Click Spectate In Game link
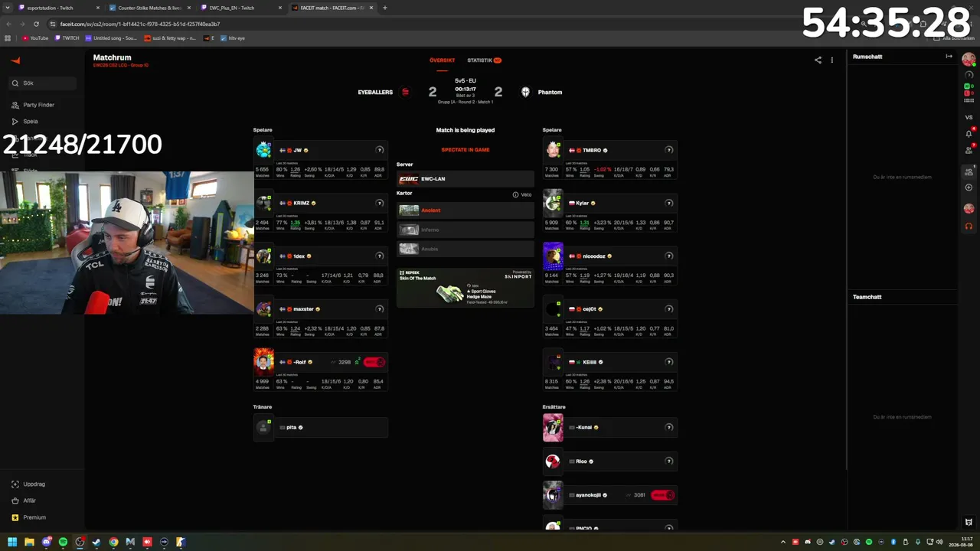Viewport: 980px width, 551px height. [x=465, y=150]
